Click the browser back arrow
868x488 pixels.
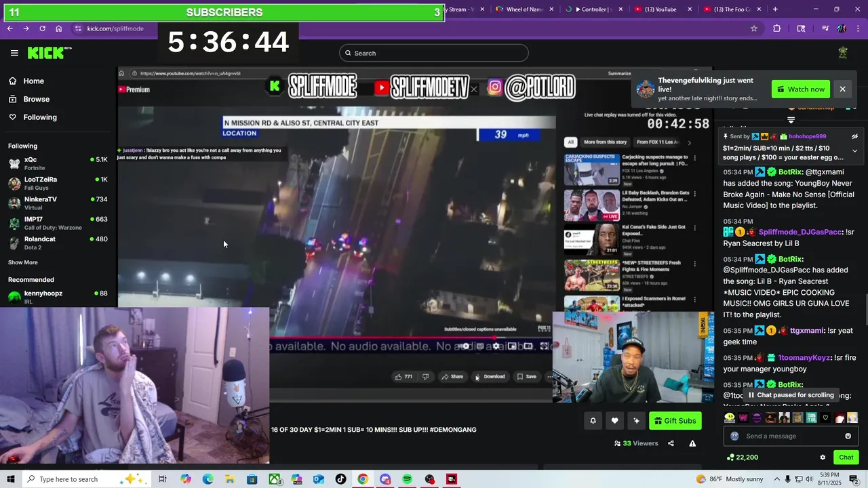pos(9,28)
